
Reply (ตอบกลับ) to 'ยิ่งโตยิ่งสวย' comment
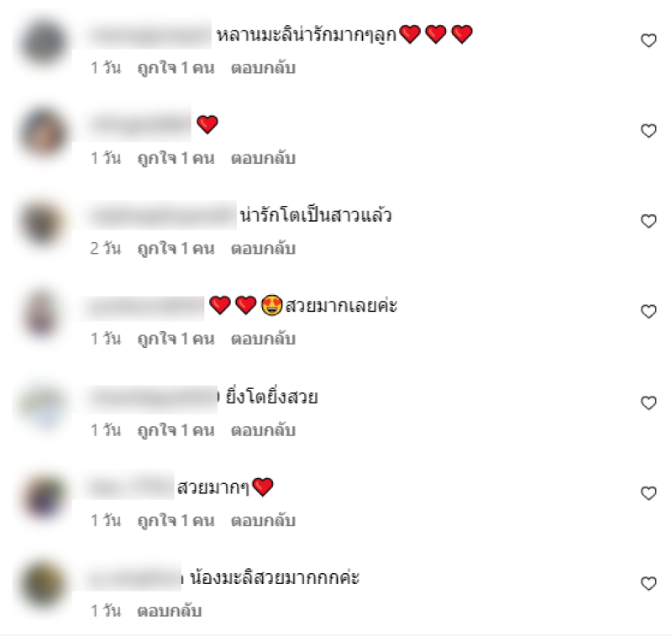pyautogui.click(x=263, y=430)
